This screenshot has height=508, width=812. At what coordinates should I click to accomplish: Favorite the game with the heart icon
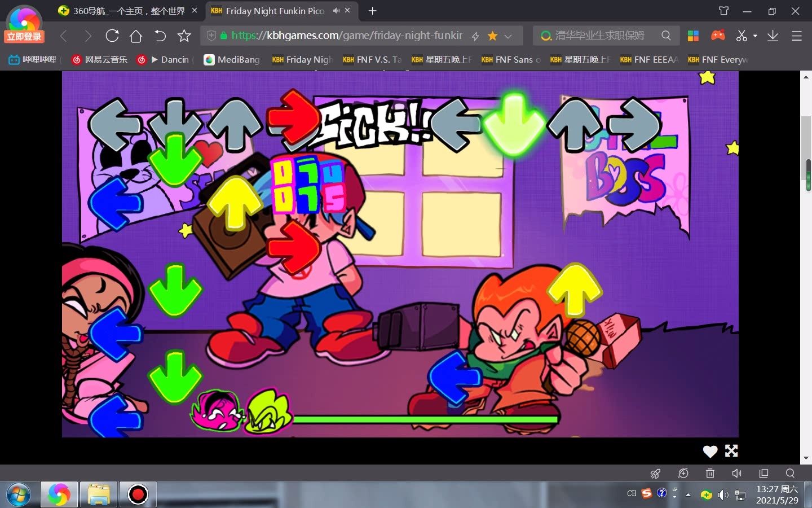pos(710,451)
